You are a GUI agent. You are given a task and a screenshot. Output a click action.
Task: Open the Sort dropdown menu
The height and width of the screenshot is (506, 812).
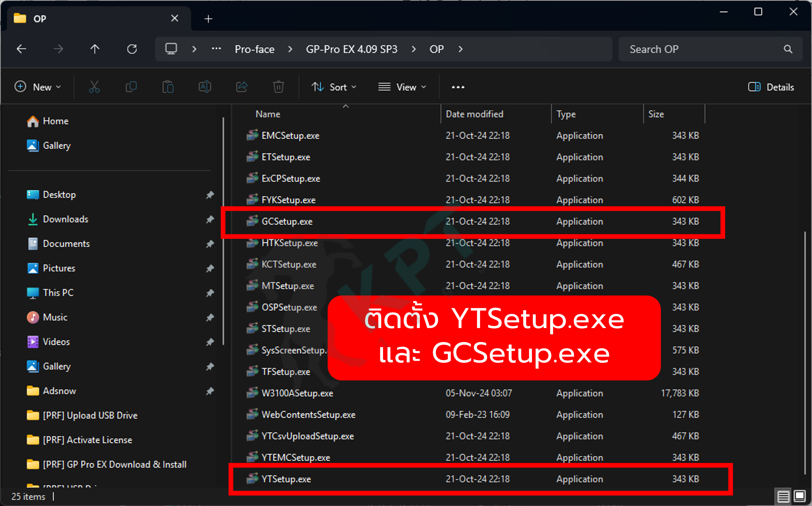point(334,87)
